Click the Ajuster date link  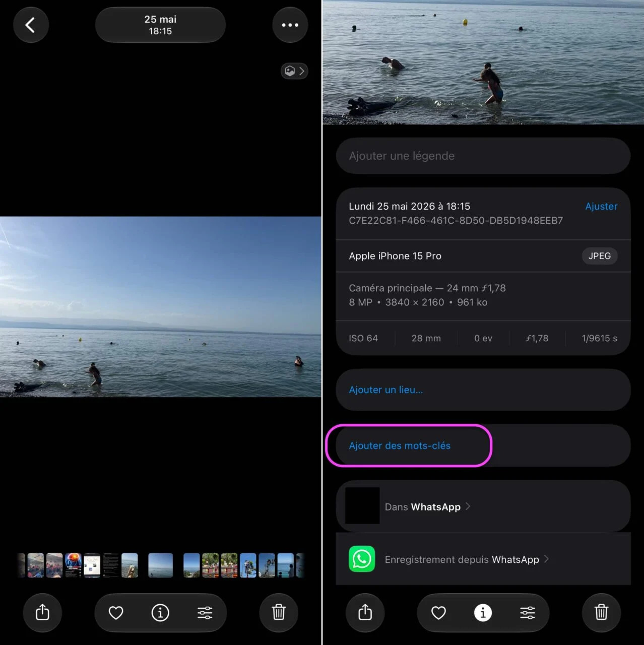601,206
